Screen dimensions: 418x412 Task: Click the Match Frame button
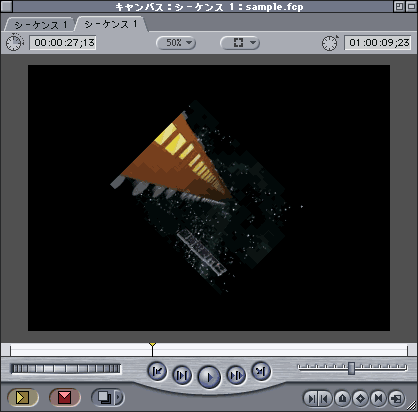click(397, 398)
